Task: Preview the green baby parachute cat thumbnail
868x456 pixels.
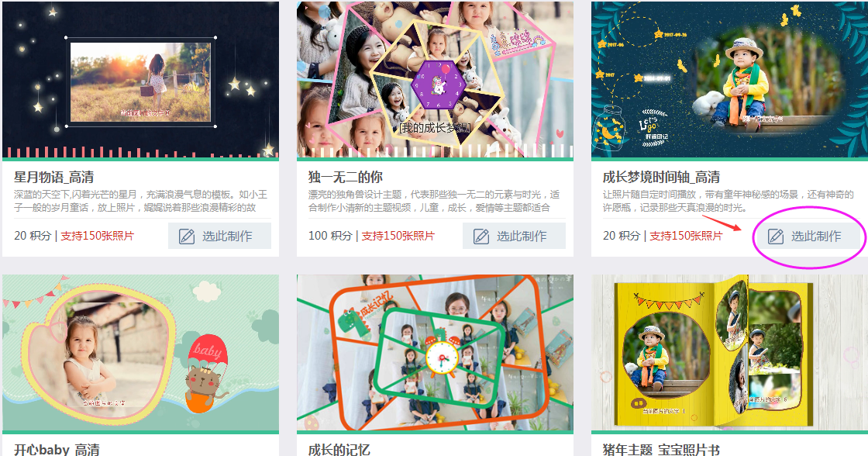Action: click(x=140, y=354)
